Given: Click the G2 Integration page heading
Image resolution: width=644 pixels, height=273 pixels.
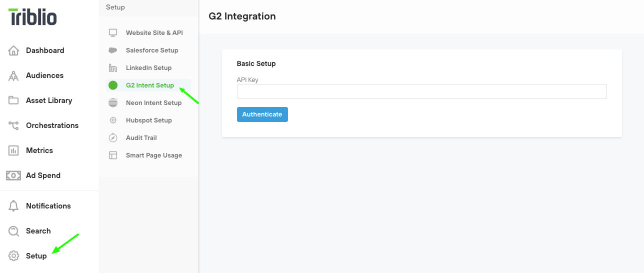Looking at the screenshot, I should tap(242, 16).
